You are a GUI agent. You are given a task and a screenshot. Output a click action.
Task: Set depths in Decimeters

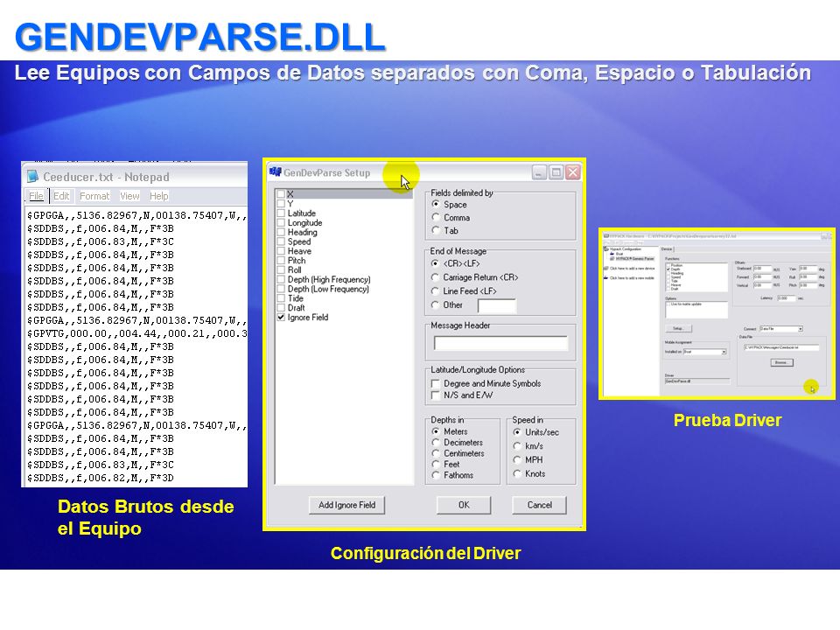(436, 443)
